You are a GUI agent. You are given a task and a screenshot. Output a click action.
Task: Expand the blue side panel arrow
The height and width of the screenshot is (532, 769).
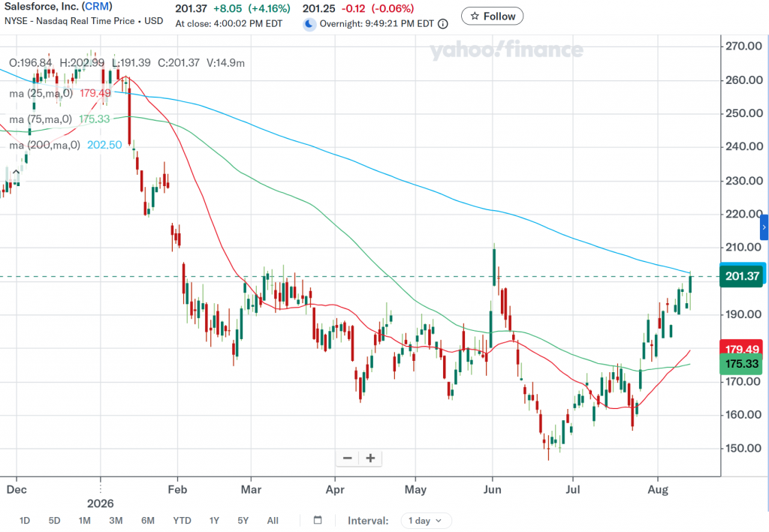(x=764, y=227)
